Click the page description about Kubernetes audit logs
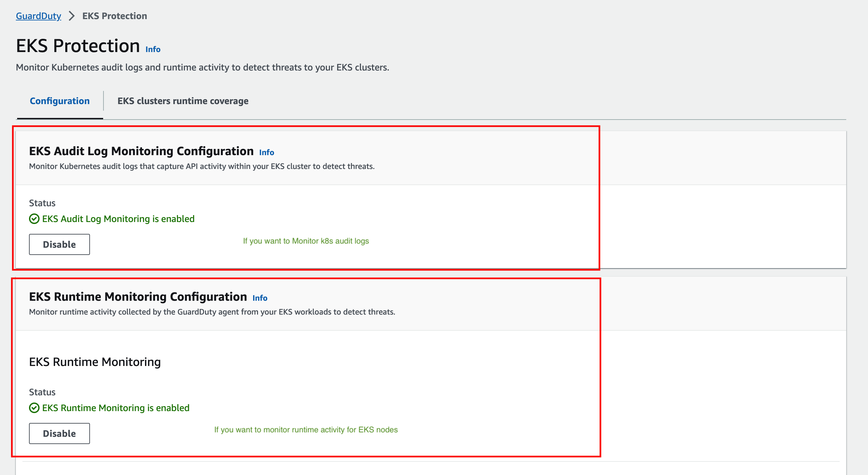 pos(202,68)
